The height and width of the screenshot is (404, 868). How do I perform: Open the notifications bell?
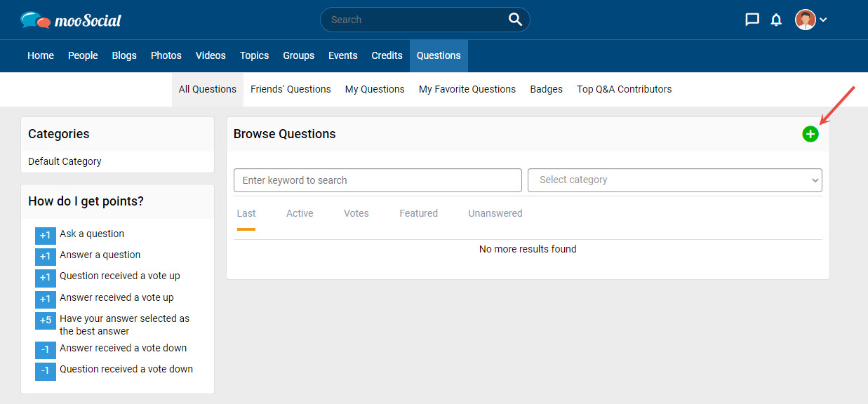(x=776, y=20)
